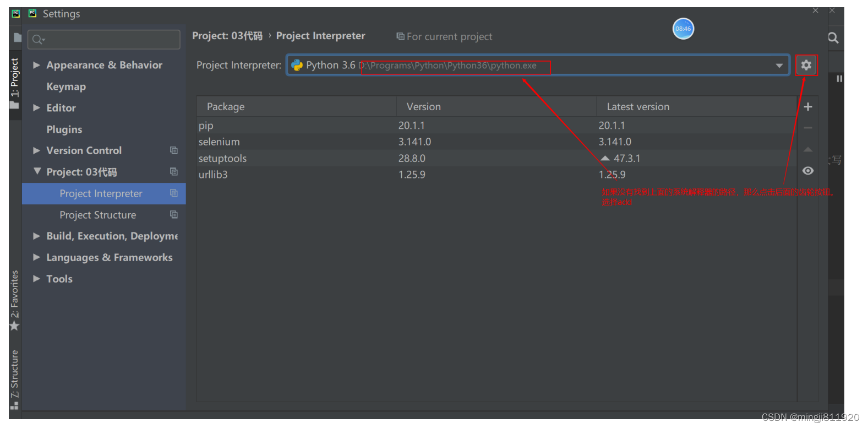
Task: Click the Python logo icon in the interpreter field
Action: coord(297,65)
